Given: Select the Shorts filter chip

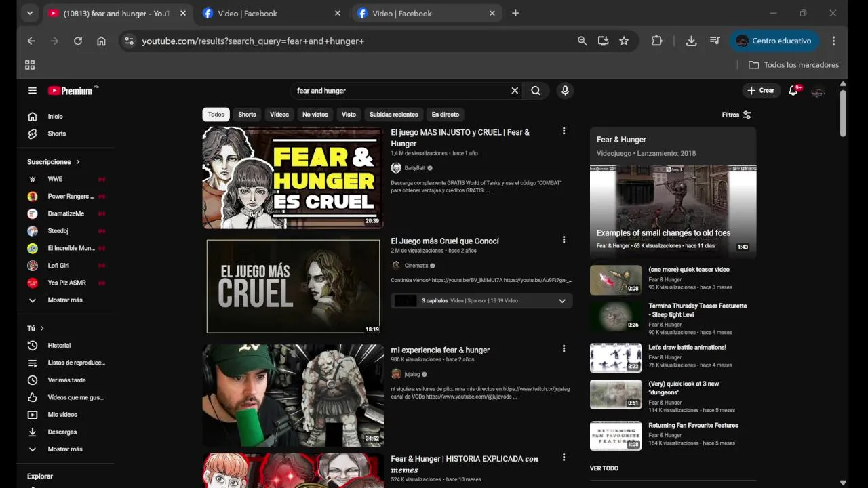Looking at the screenshot, I should [247, 115].
